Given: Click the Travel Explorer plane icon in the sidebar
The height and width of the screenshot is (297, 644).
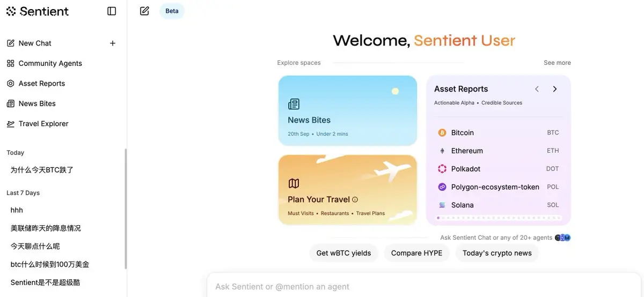Looking at the screenshot, I should (10, 124).
